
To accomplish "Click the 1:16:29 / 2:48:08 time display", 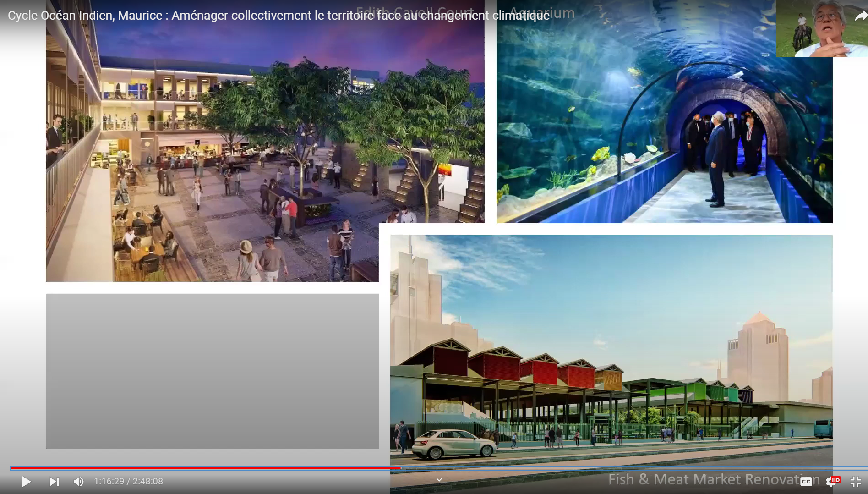I will point(129,482).
